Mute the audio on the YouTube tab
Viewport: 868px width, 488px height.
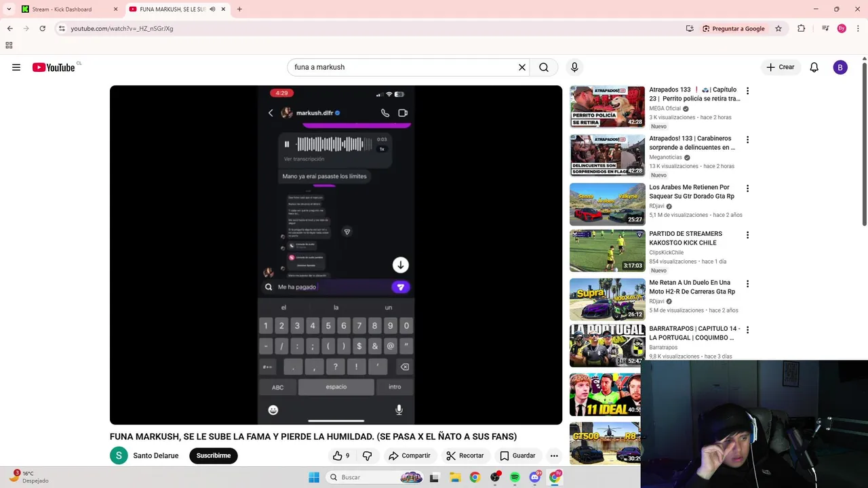pos(213,9)
